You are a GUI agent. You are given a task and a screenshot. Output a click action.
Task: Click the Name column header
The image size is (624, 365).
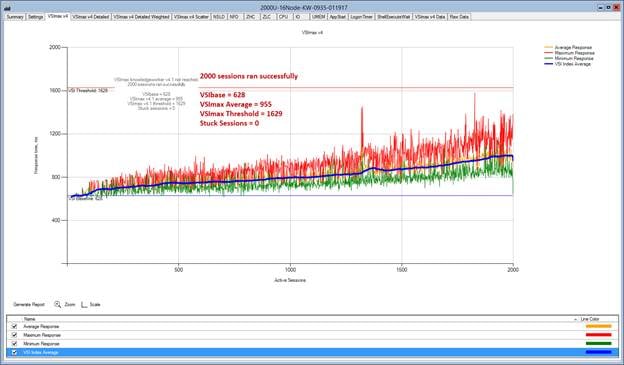(x=29, y=319)
